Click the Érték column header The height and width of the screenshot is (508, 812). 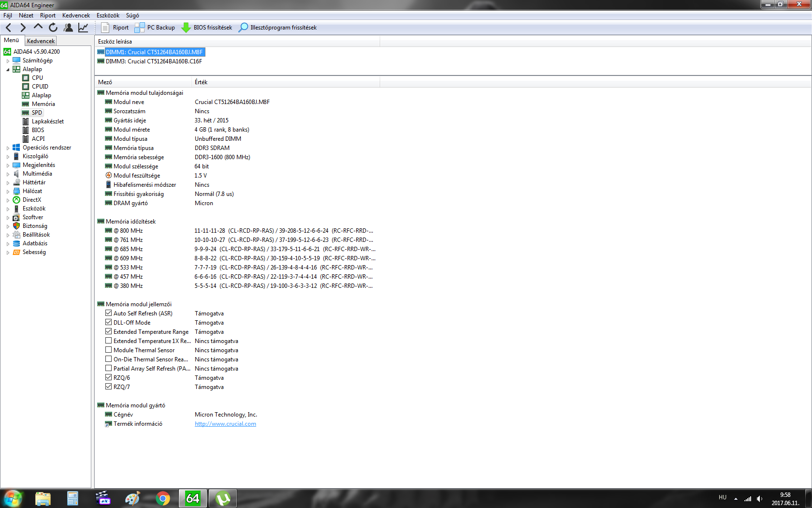pos(286,82)
